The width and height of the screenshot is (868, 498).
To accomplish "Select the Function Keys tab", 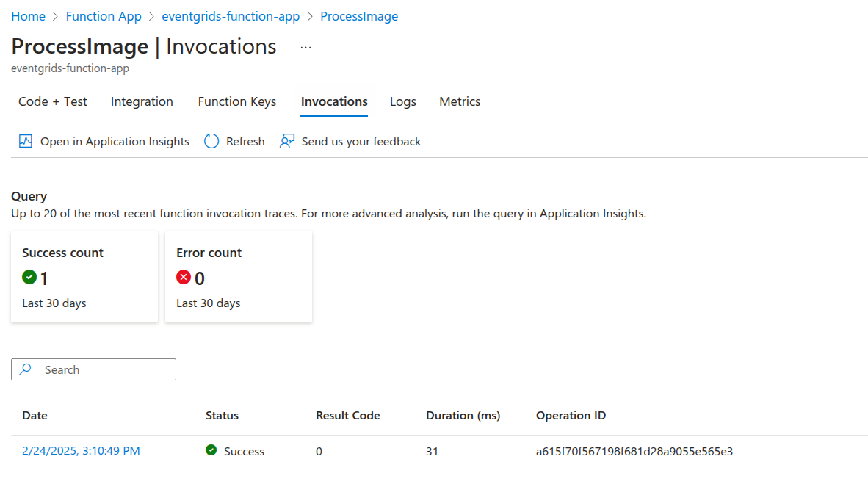I will click(237, 101).
